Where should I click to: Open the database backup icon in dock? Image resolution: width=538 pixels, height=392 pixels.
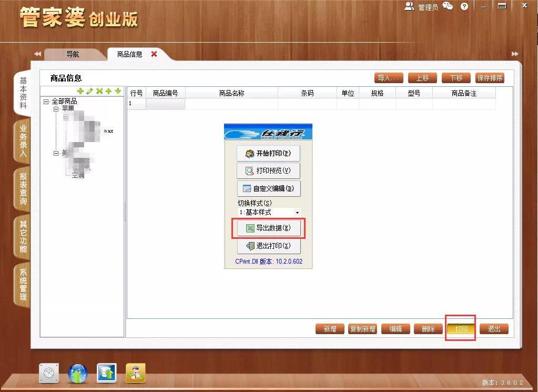[107, 373]
